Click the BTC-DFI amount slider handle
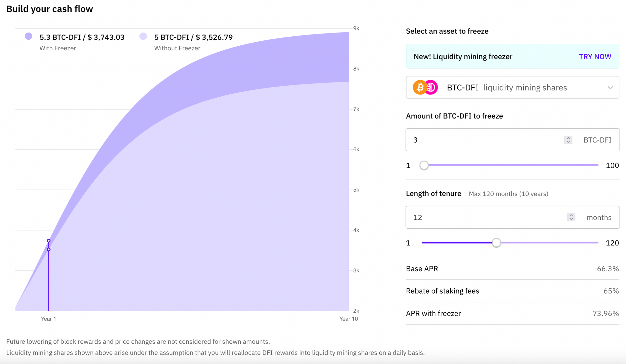626x364 pixels. pyautogui.click(x=424, y=165)
